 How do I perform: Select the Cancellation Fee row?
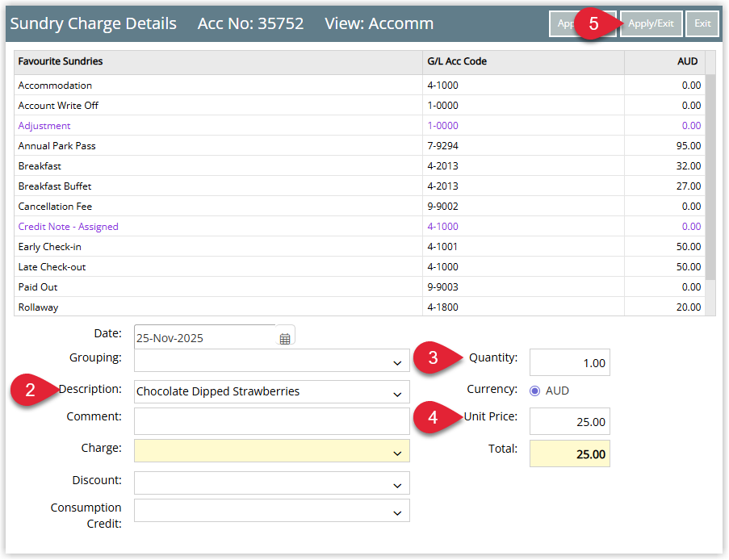[x=359, y=207]
